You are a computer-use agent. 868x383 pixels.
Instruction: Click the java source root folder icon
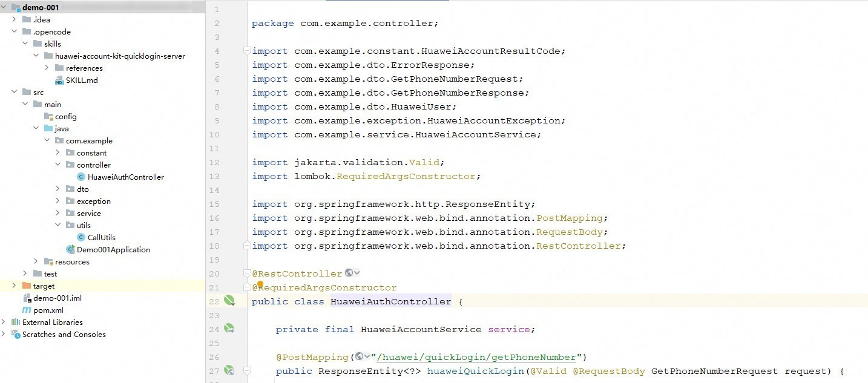coord(48,128)
